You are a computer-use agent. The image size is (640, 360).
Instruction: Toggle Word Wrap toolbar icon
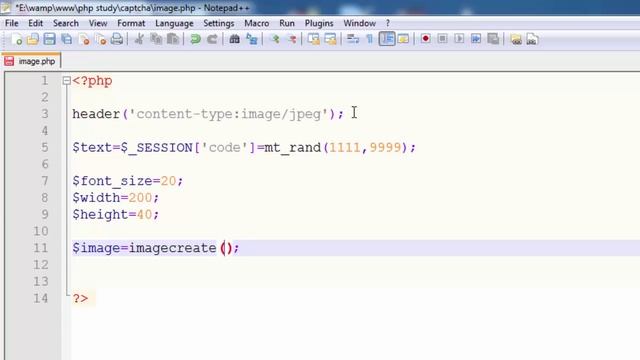click(352, 39)
